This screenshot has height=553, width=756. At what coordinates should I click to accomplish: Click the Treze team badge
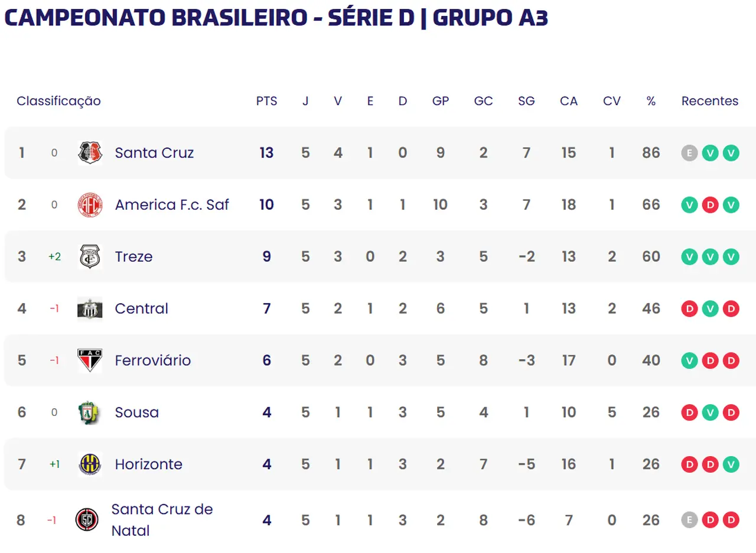coord(90,256)
